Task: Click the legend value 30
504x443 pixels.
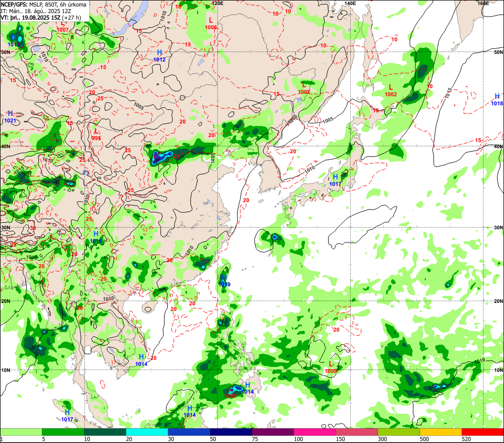Action: [x=171, y=439]
